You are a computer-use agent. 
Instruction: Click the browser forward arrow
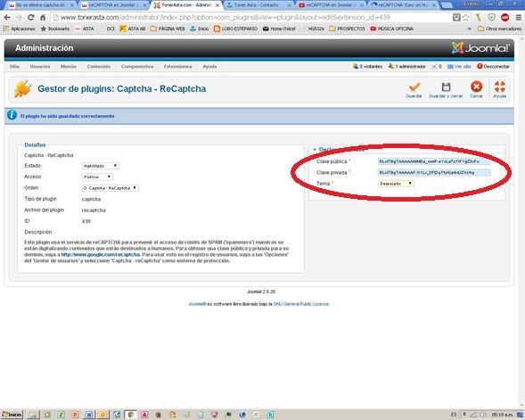(19, 18)
